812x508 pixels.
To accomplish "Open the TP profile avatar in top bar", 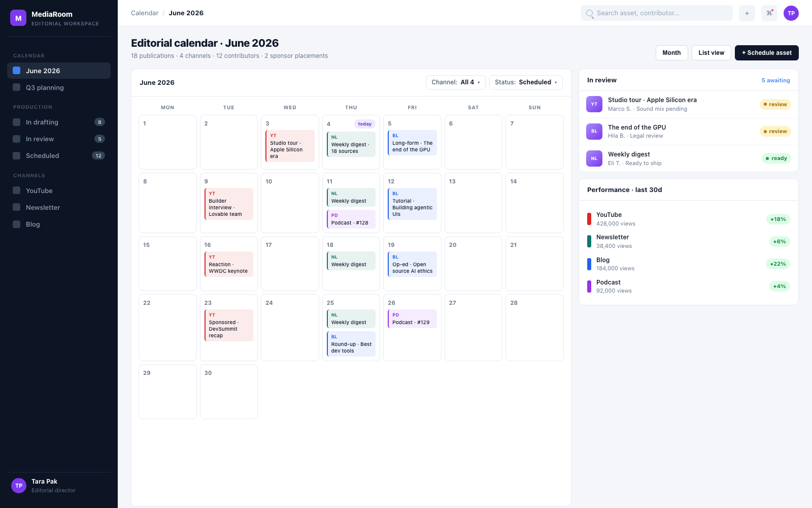I will tap(791, 13).
